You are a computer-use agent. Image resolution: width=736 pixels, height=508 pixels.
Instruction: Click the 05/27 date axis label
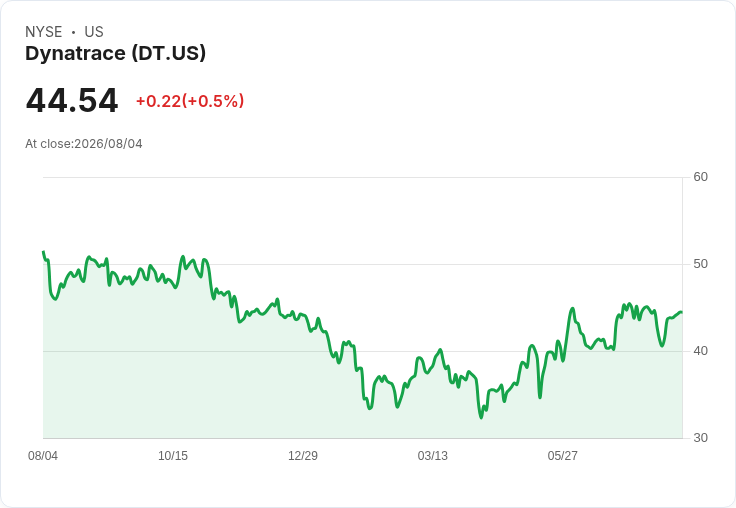pyautogui.click(x=562, y=455)
